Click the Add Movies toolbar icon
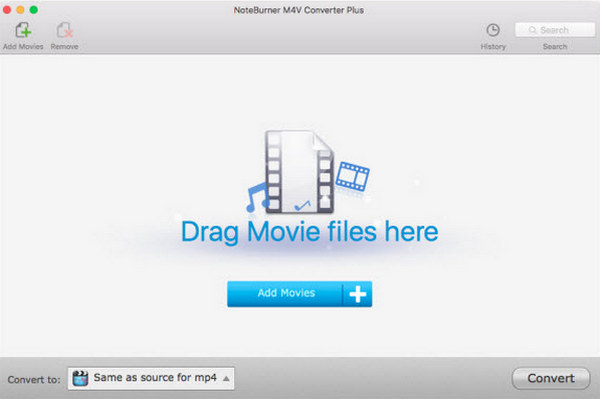This screenshot has width=600, height=399. [23, 30]
